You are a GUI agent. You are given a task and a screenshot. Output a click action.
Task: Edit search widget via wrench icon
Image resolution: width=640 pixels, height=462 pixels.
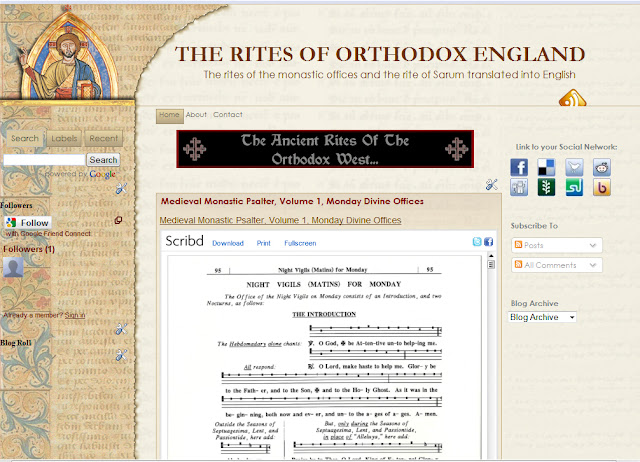tap(121, 189)
